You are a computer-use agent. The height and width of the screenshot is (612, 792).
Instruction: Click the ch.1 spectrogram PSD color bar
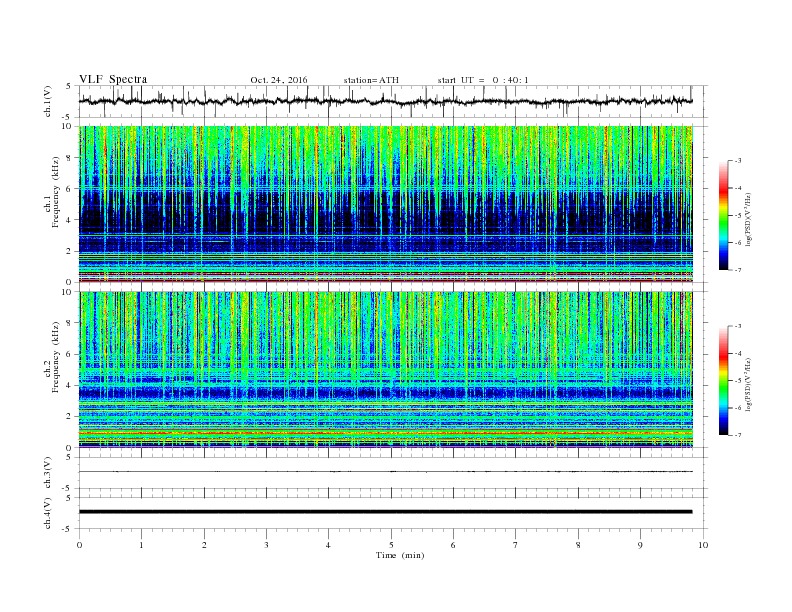coord(724,215)
